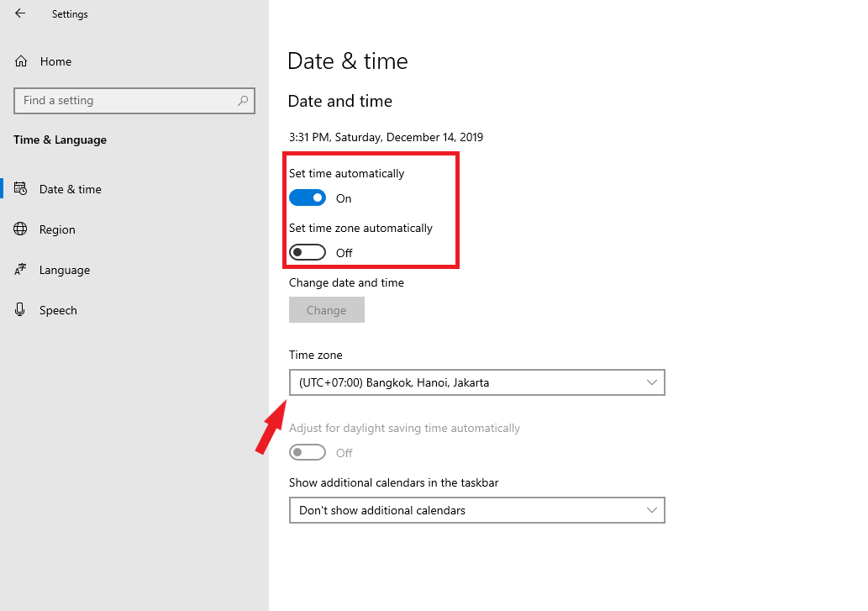Viewport: 868px width, 611px height.
Task: Click the current date and time text
Action: click(386, 137)
